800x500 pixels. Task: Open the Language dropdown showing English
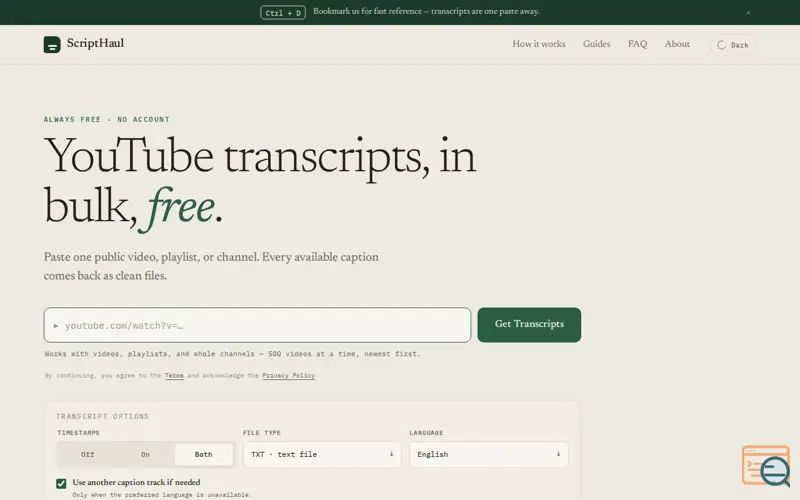[x=489, y=454]
